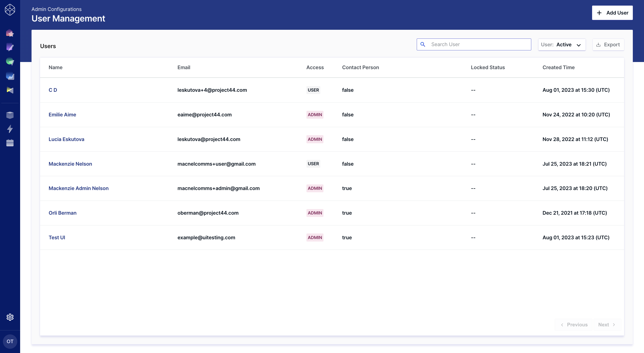Click contact person 'true' for Orli Berman
Image resolution: width=644 pixels, height=353 pixels.
(x=347, y=213)
